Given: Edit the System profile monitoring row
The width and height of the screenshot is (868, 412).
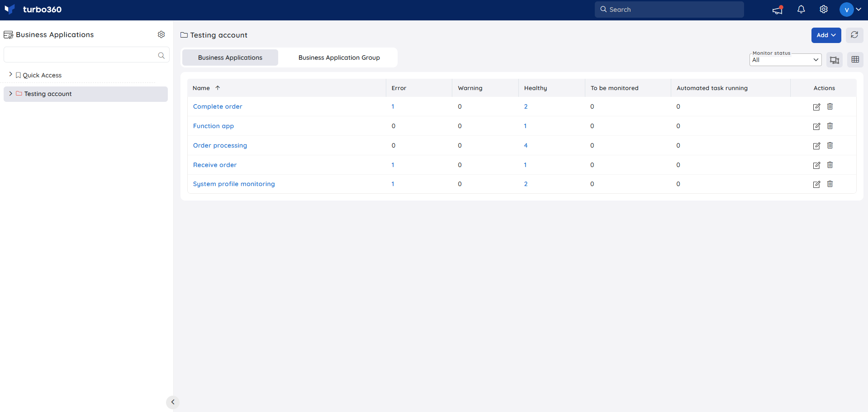Looking at the screenshot, I should click(x=816, y=184).
